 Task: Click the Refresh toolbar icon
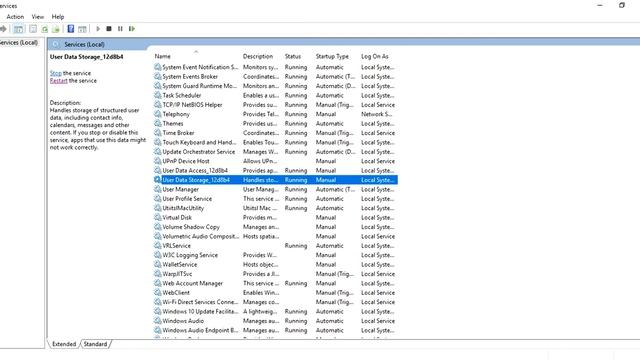[x=44, y=29]
